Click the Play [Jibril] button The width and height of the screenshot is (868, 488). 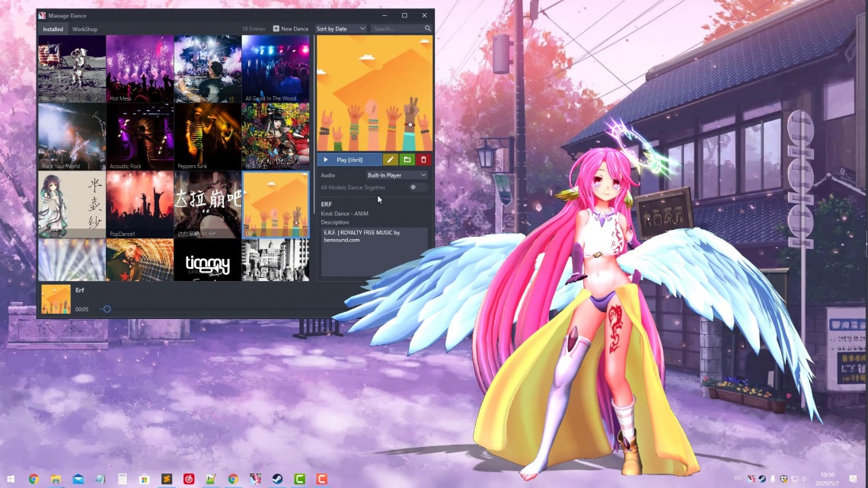point(349,160)
